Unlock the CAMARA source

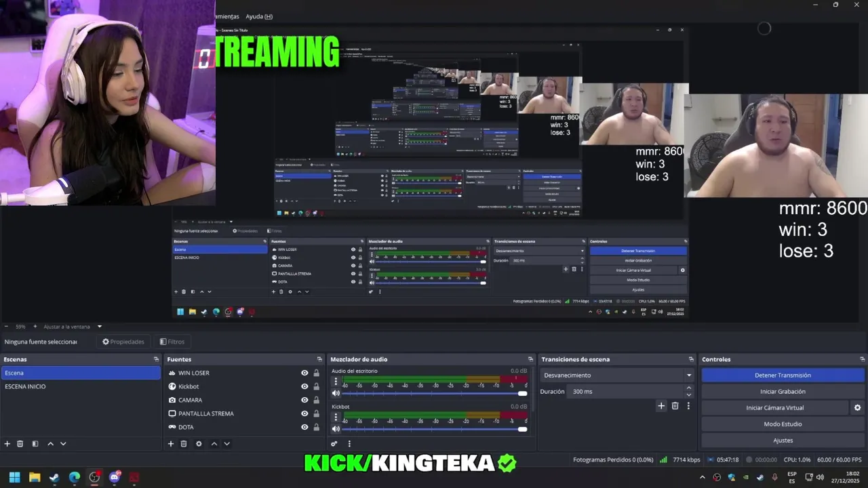316,400
